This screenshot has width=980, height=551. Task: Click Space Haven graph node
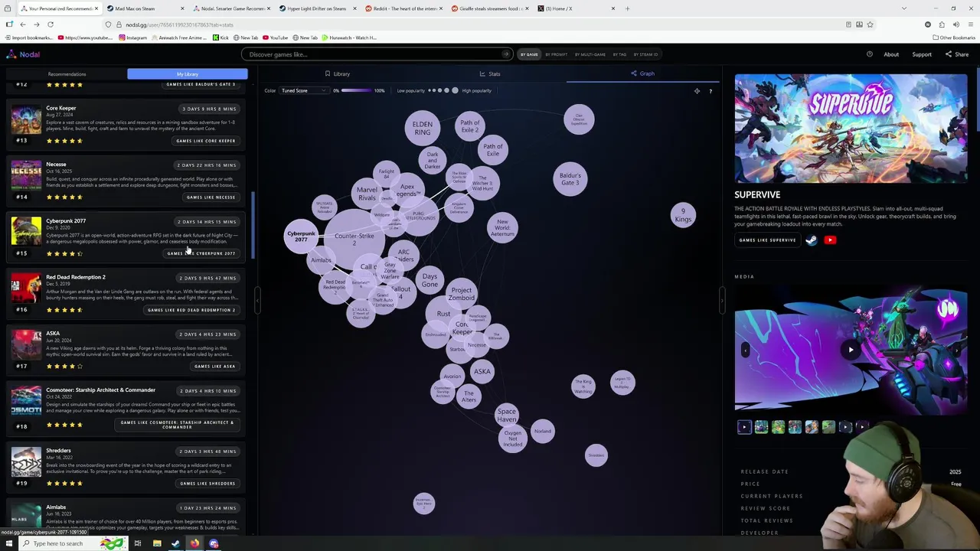(507, 416)
